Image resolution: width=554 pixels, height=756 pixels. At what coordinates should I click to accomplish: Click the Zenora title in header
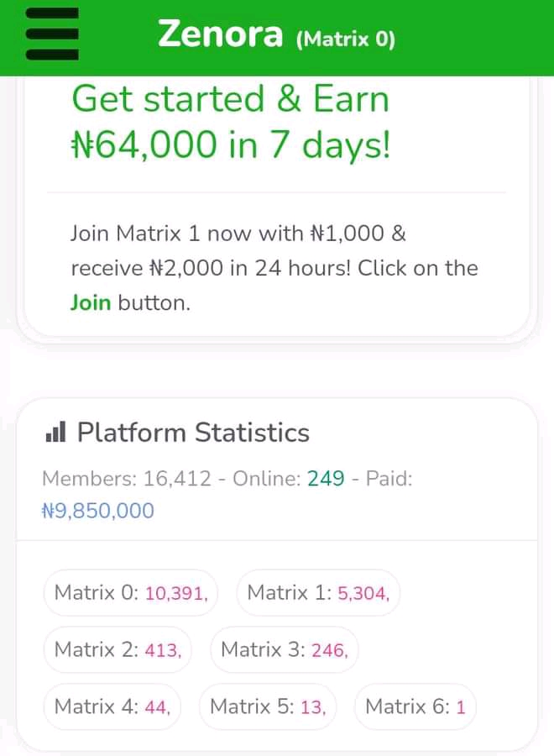click(x=220, y=34)
